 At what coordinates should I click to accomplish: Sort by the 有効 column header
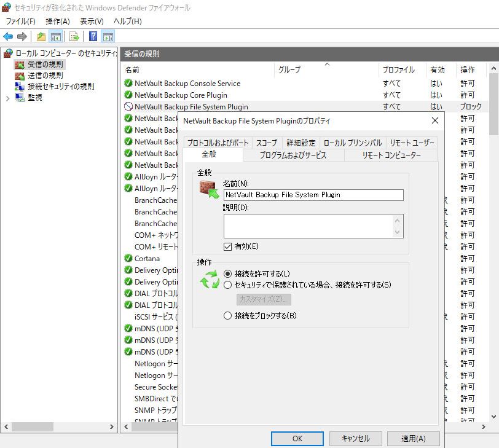pyautogui.click(x=441, y=69)
